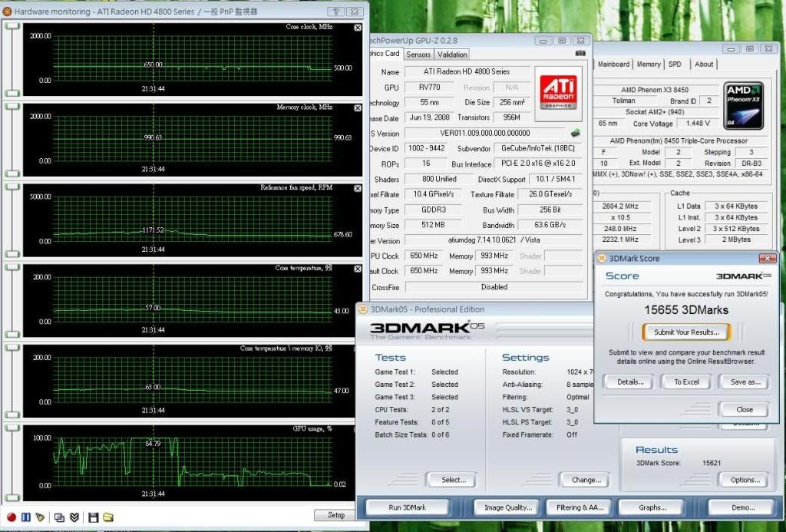Click the 3DMark Score dialog title icon
Viewport: 786px width, 532px height.
603,258
